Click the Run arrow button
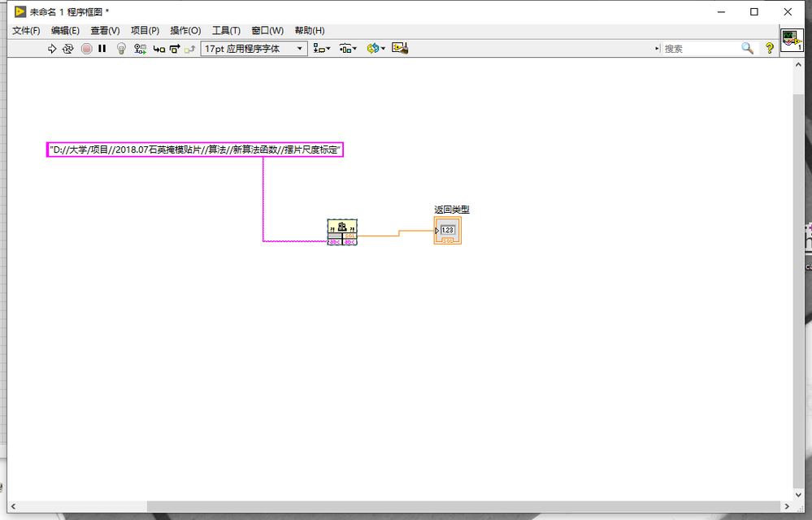Image resolution: width=812 pixels, height=520 pixels. point(52,49)
